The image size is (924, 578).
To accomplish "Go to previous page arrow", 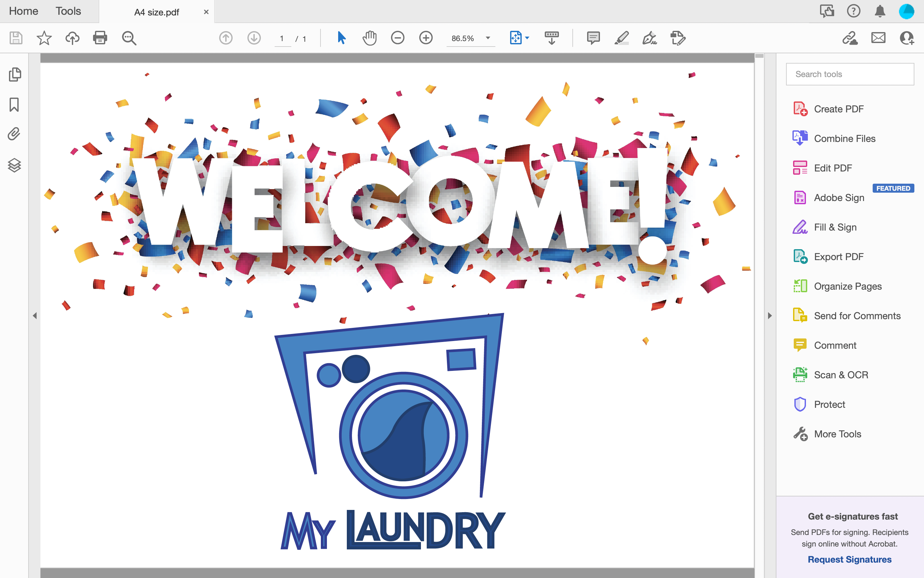I will coord(226,38).
